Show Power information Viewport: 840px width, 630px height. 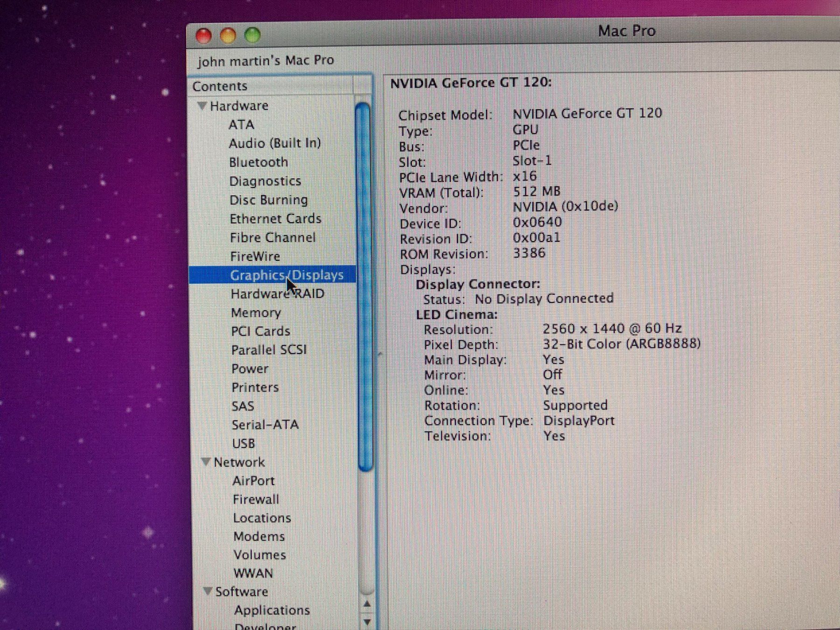click(x=250, y=369)
